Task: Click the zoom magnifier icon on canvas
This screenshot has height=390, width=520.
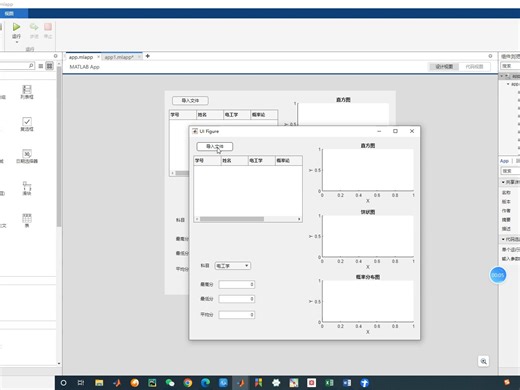Action: [x=484, y=361]
